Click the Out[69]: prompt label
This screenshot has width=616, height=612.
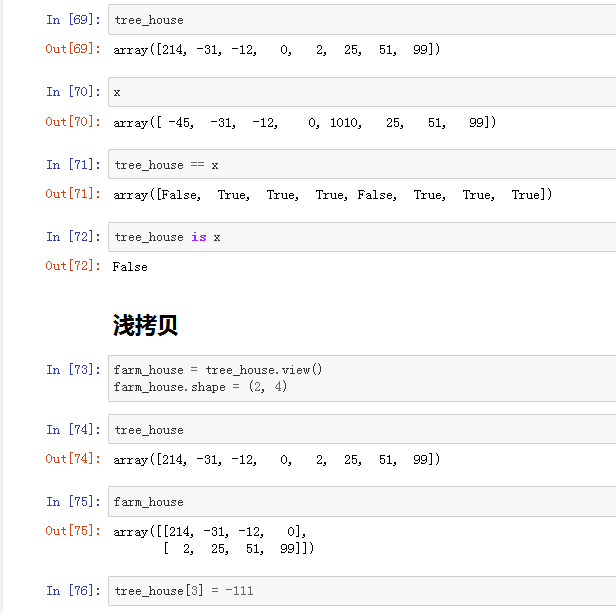click(73, 49)
